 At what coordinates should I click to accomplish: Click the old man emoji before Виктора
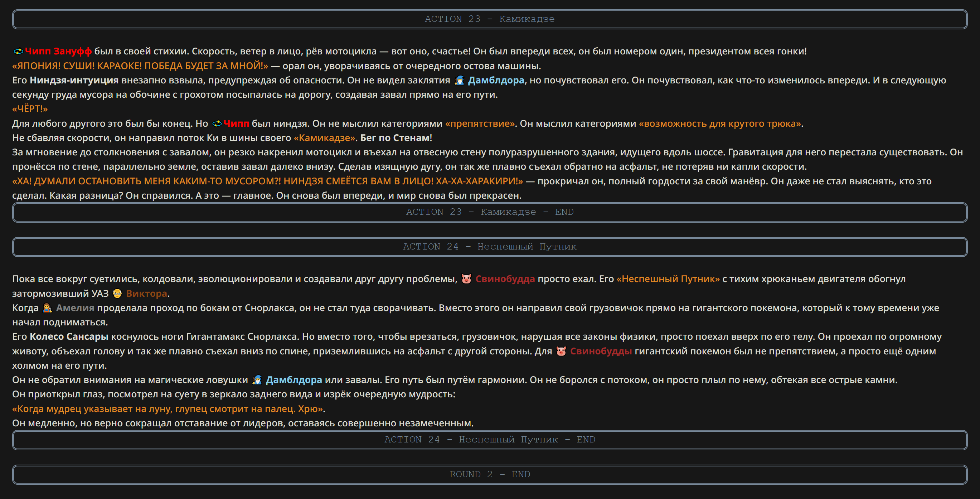click(x=117, y=293)
